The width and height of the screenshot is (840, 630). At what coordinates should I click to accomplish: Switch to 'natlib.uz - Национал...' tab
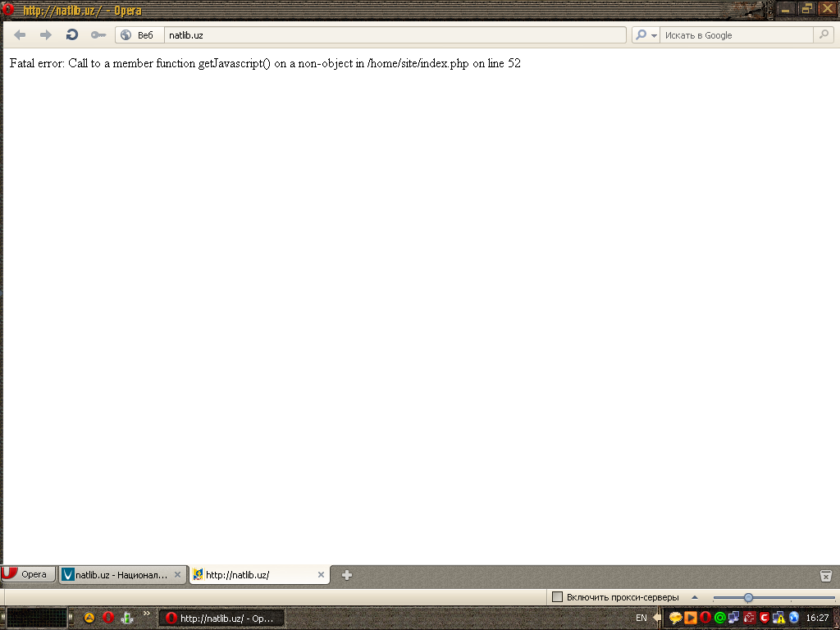pyautogui.click(x=115, y=575)
